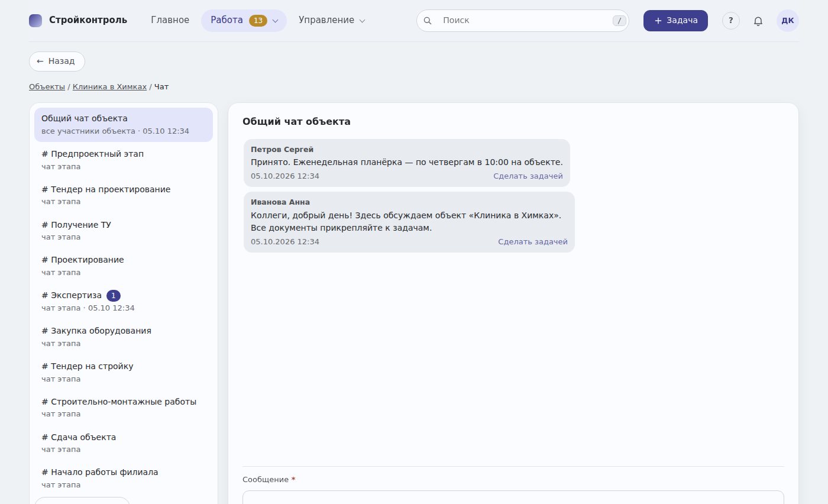Open the notifications bell
This screenshot has height=504, width=828.
(x=758, y=21)
